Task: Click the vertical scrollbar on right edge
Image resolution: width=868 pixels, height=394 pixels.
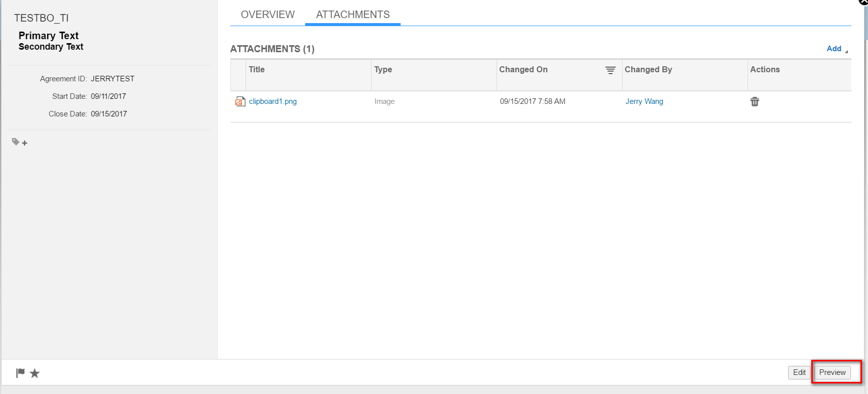Action: pyautogui.click(x=866, y=201)
